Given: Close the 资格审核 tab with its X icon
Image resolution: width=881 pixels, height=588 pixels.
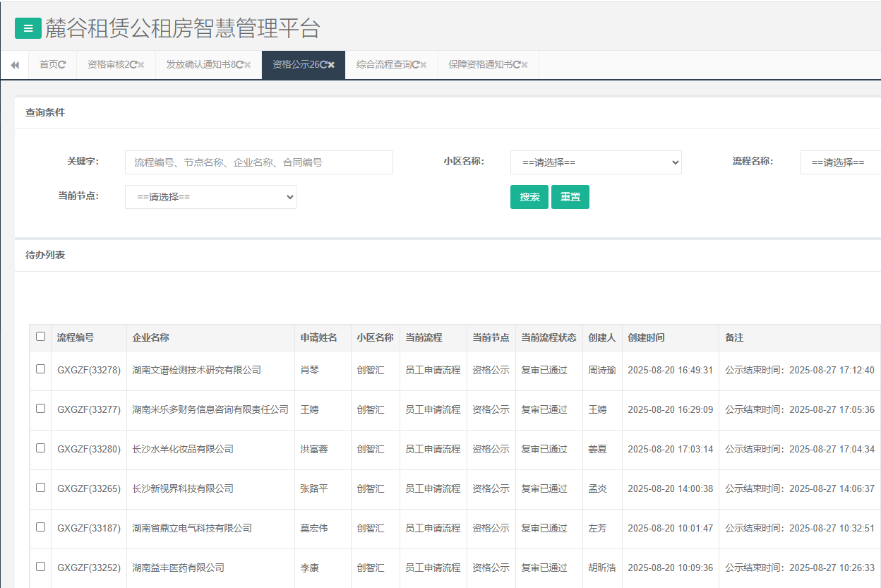Looking at the screenshot, I should pos(141,65).
